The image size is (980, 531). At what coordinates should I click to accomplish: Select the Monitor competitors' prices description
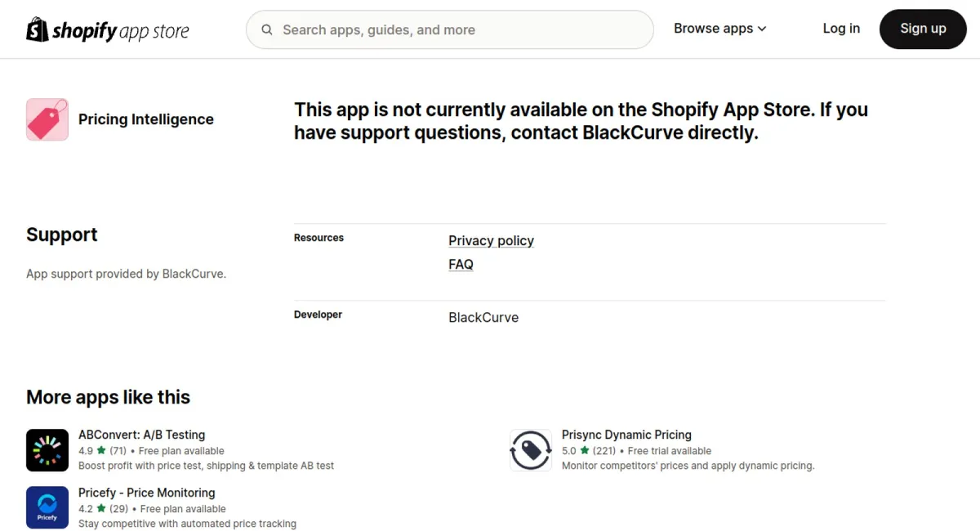(688, 466)
